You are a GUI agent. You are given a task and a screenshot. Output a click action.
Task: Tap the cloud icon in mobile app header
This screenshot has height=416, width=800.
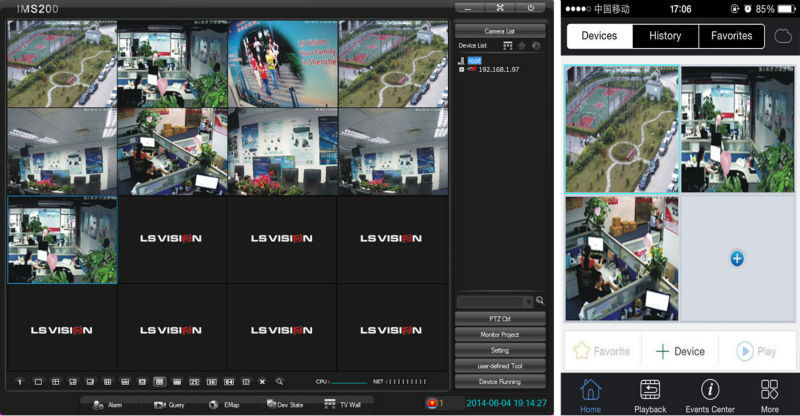(x=783, y=36)
